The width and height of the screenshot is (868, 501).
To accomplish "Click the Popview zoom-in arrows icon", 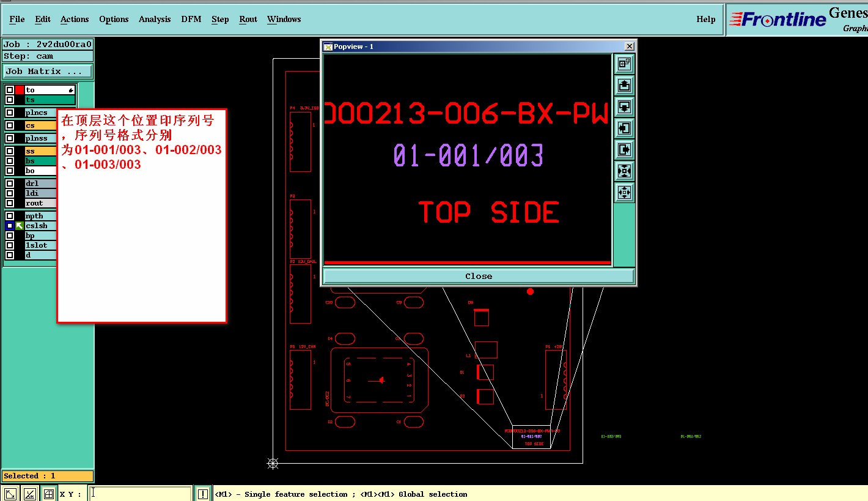I will coord(624,171).
